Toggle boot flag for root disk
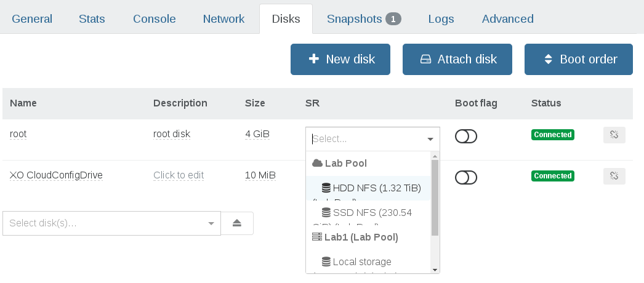The width and height of the screenshot is (644, 283). tap(466, 136)
